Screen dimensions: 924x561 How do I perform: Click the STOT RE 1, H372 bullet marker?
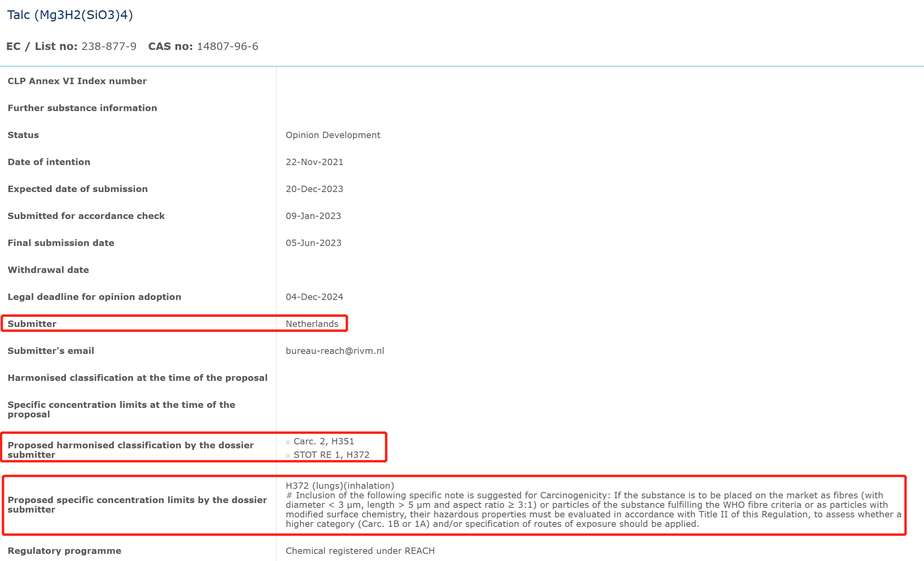(x=288, y=456)
